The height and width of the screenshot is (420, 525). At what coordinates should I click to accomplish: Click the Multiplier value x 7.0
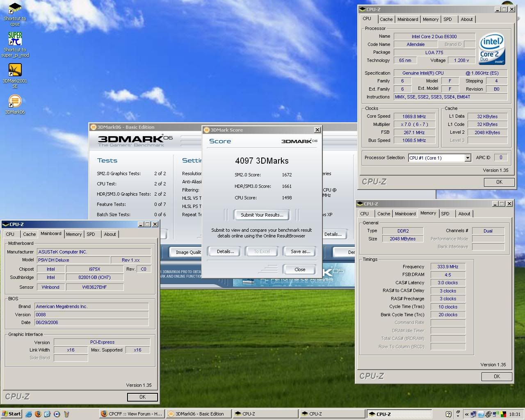pos(414,124)
